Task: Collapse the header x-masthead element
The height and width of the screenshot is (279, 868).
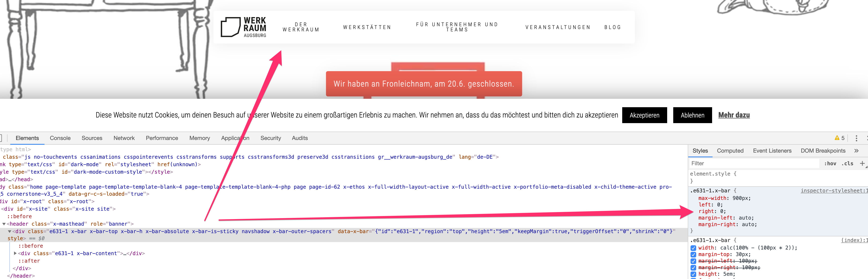Action: (4, 224)
